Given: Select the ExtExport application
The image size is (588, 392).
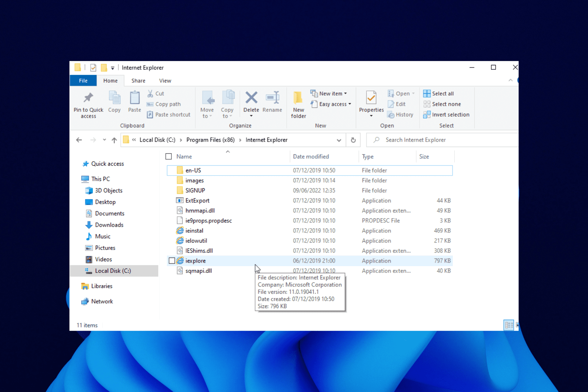Looking at the screenshot, I should 310,201.
